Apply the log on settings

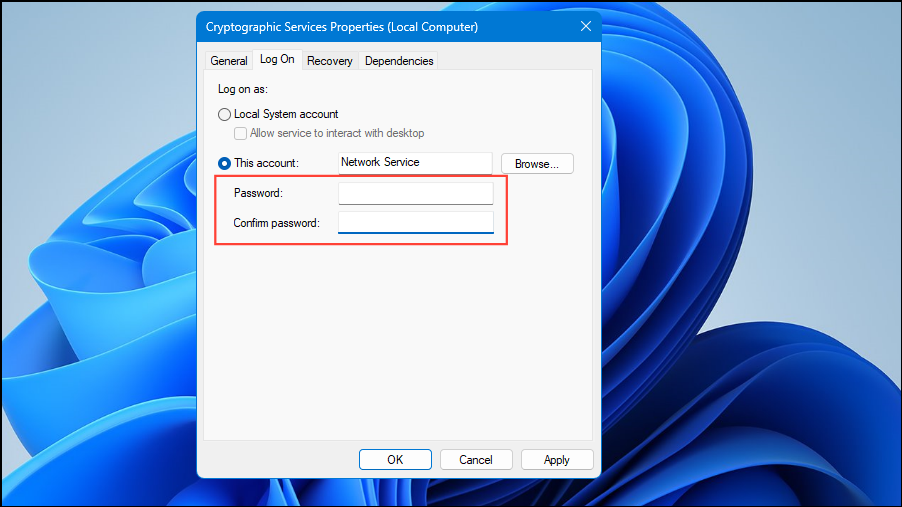[x=557, y=460]
